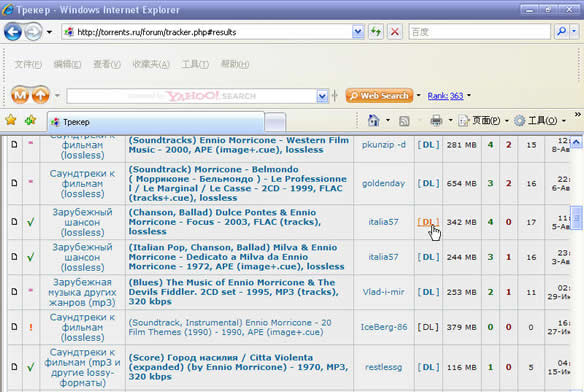Viewport: 584px width, 392px height.
Task: Open uploader goldenday profile link
Action: click(x=383, y=183)
